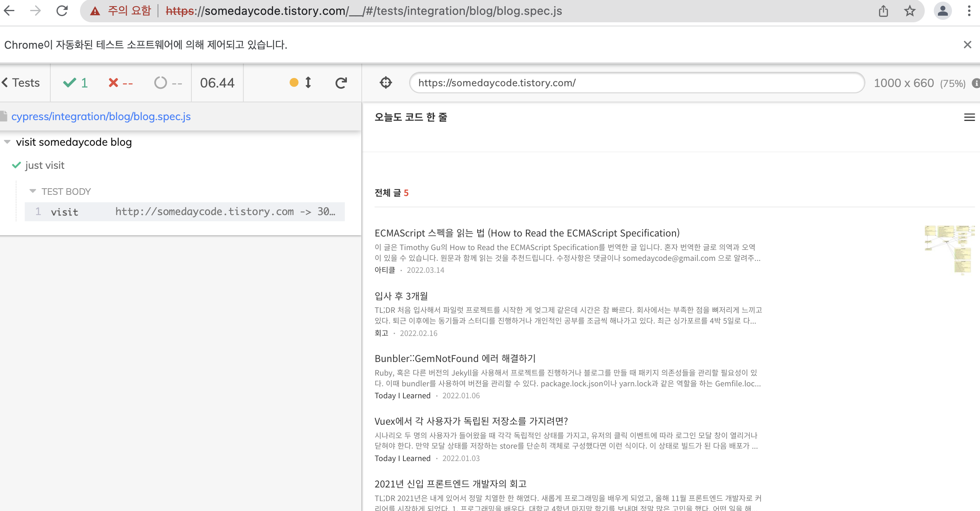Click the browser reload page icon
The width and height of the screenshot is (980, 511).
[62, 11]
